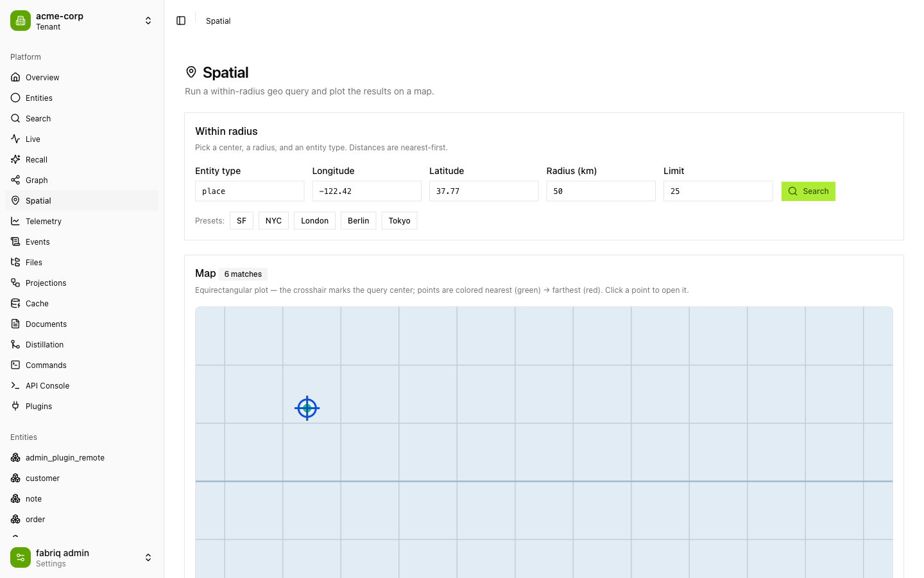924x578 pixels.
Task: Click the query-center crosshair on map
Action: click(x=307, y=408)
